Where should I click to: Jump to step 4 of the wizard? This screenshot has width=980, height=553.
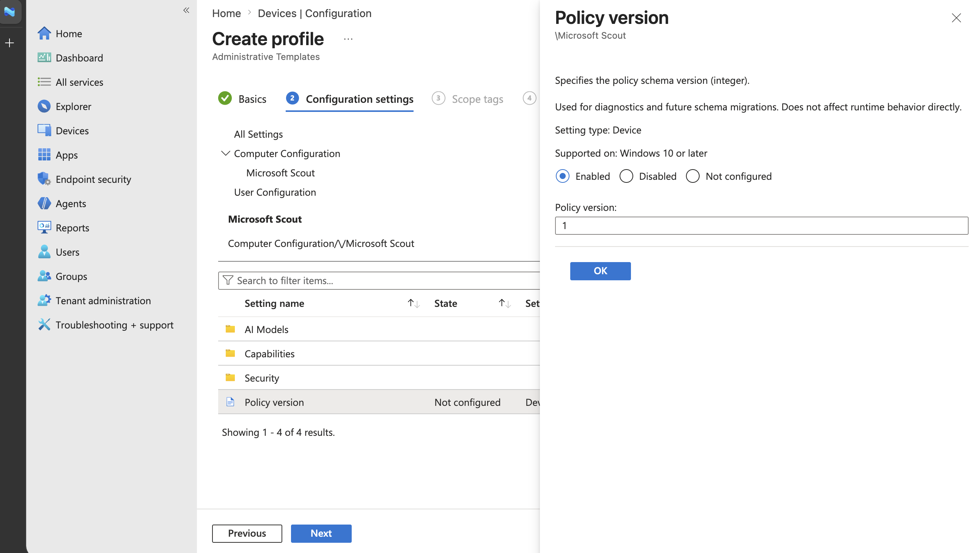(x=529, y=98)
